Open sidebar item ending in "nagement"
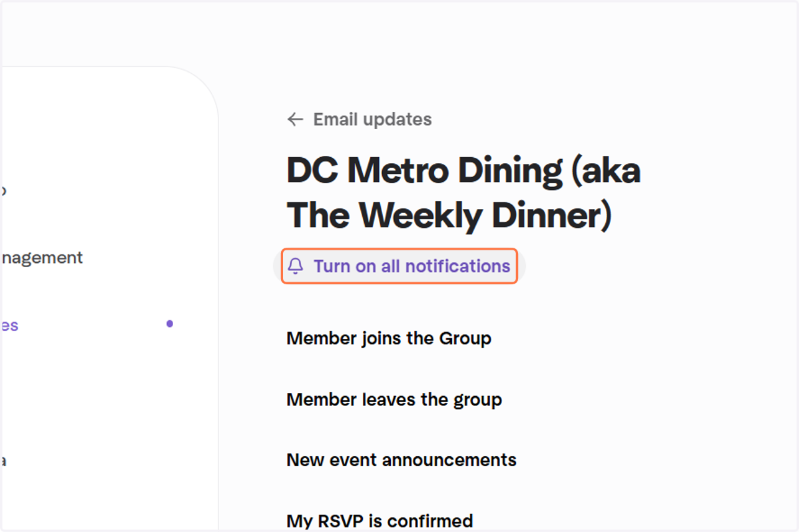Viewport: 799px width, 532px height. (x=41, y=258)
